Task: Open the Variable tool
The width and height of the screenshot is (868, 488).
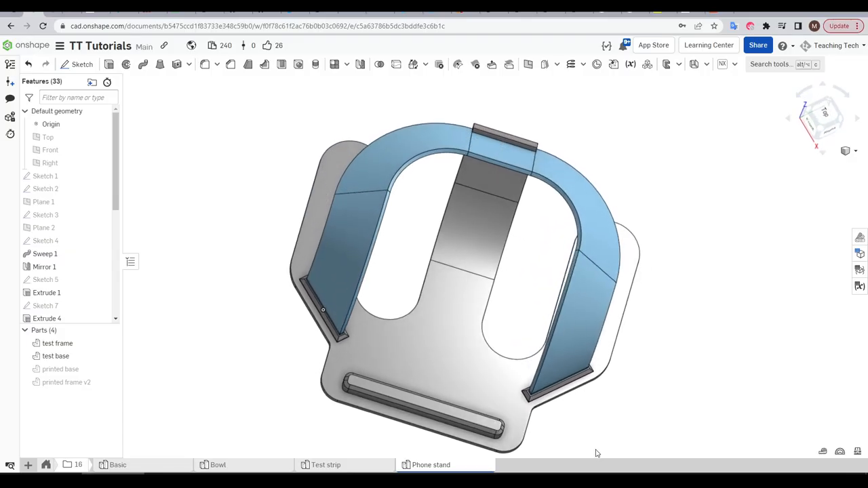Action: tap(631, 64)
